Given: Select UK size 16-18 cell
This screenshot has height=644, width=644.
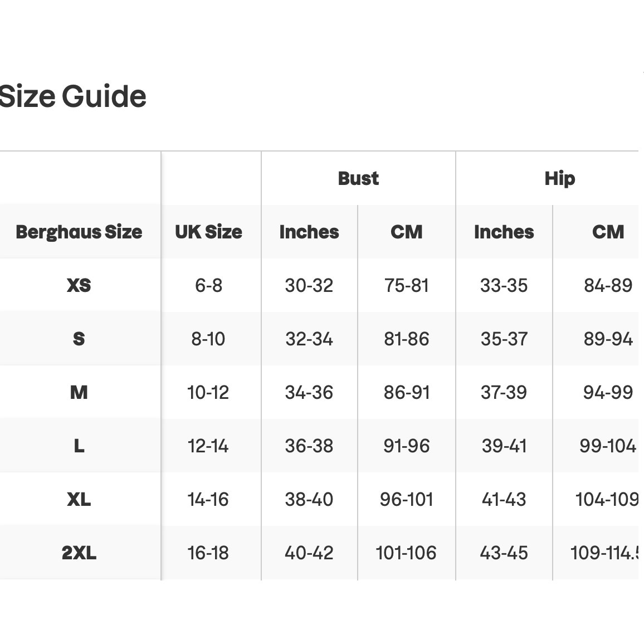Looking at the screenshot, I should [208, 553].
